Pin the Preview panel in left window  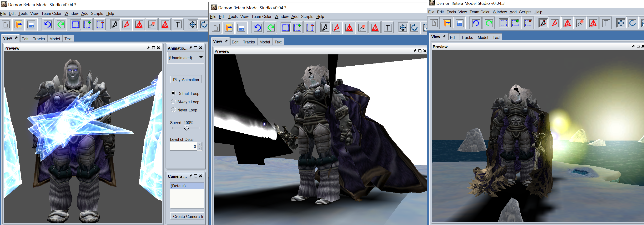click(x=148, y=48)
